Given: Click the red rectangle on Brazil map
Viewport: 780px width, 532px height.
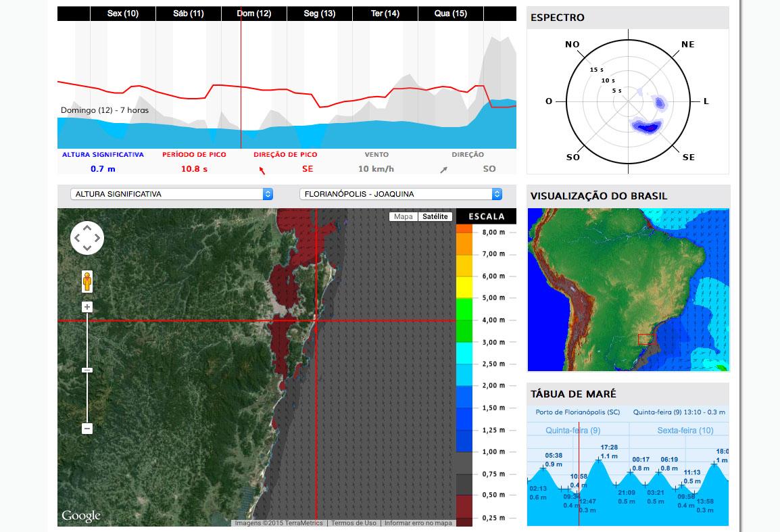Looking at the screenshot, I should [x=646, y=339].
